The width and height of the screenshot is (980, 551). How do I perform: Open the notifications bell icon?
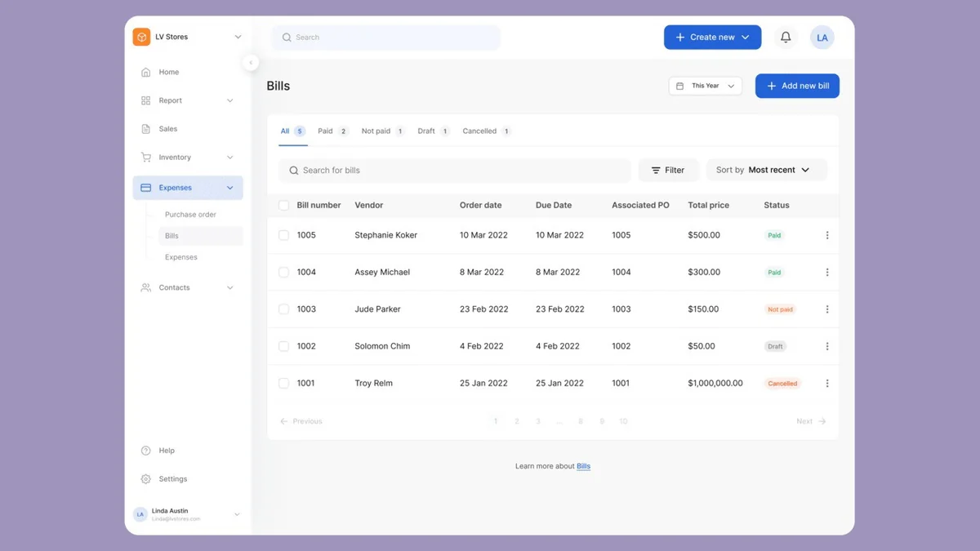786,38
